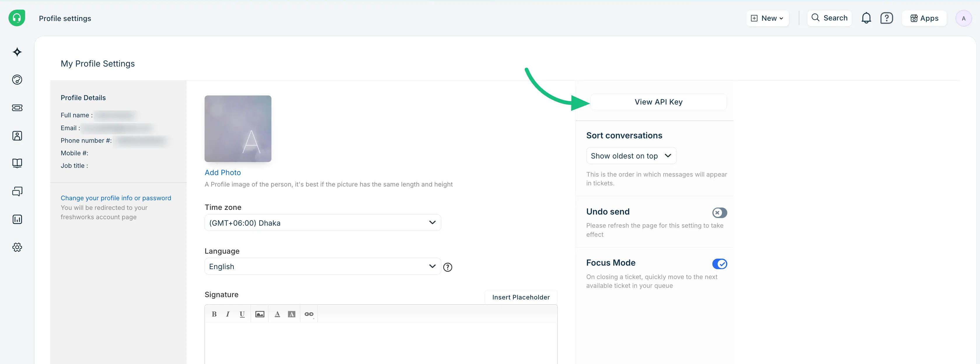Open the Time zone dropdown
The height and width of the screenshot is (364, 980).
click(322, 222)
